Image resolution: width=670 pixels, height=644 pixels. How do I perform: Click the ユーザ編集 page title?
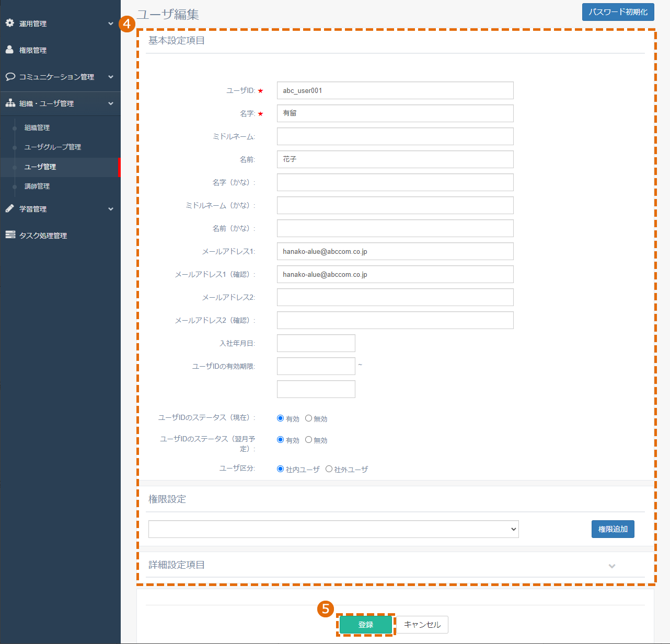point(168,15)
